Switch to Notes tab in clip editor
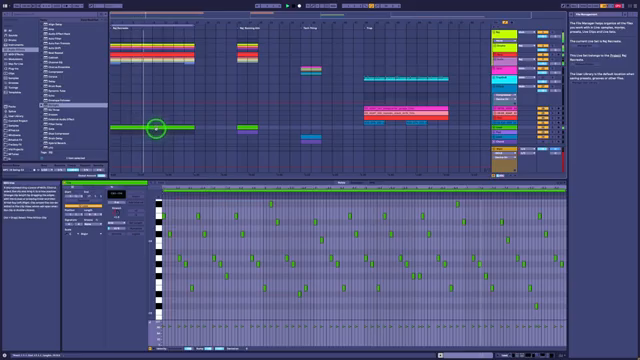Image resolution: width=640 pixels, height=360 pixels. pyautogui.click(x=341, y=183)
